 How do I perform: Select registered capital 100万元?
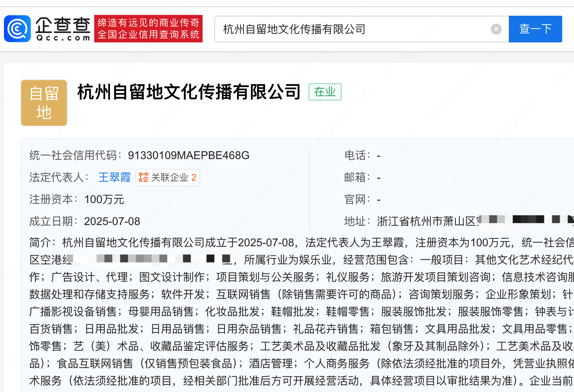104,200
